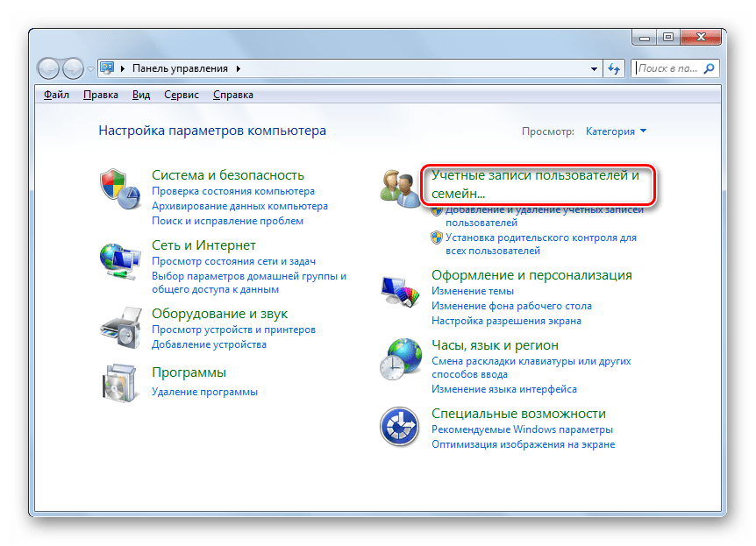
Task: Open the 'Вид' menu
Action: pos(141,95)
